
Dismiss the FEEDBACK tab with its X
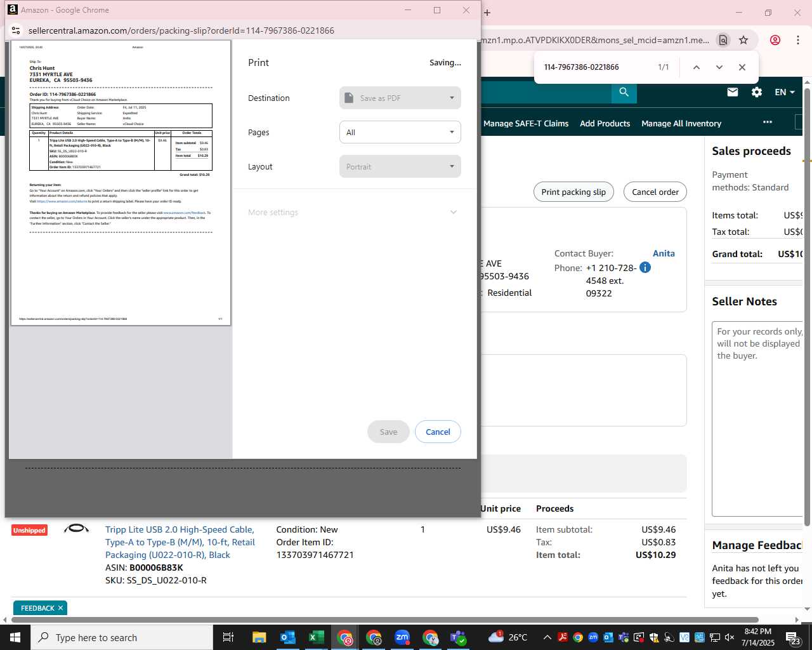[60, 608]
